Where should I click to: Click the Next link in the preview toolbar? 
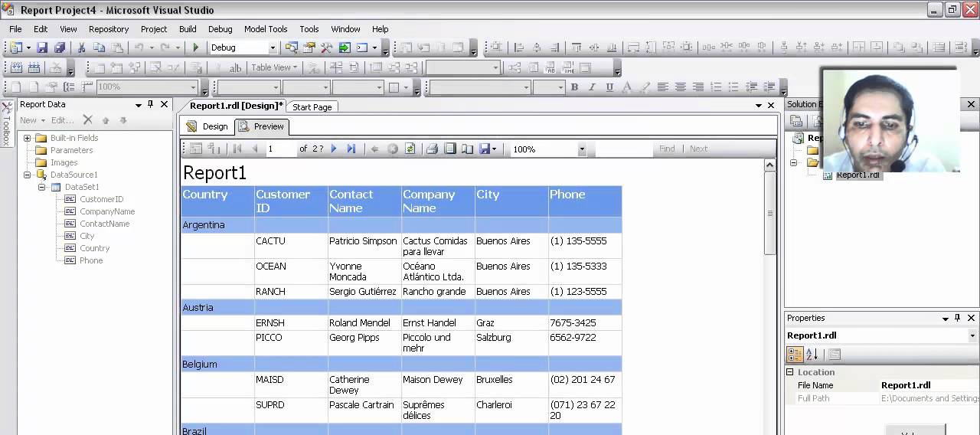698,149
